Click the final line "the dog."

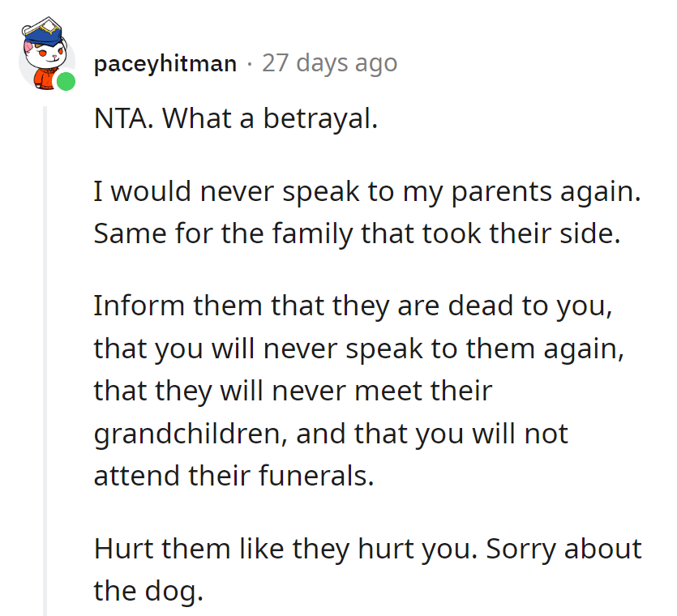pyautogui.click(x=146, y=590)
